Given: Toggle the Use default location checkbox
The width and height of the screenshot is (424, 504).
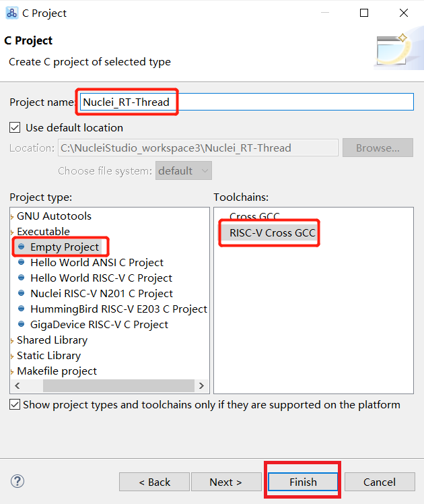Looking at the screenshot, I should click(x=15, y=127).
